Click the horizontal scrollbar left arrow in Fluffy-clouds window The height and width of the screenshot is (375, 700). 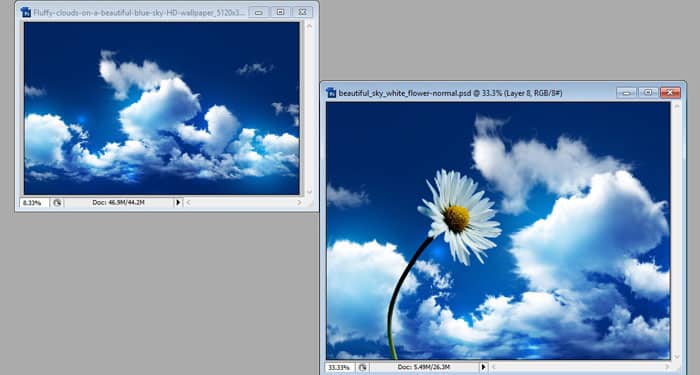(188, 203)
